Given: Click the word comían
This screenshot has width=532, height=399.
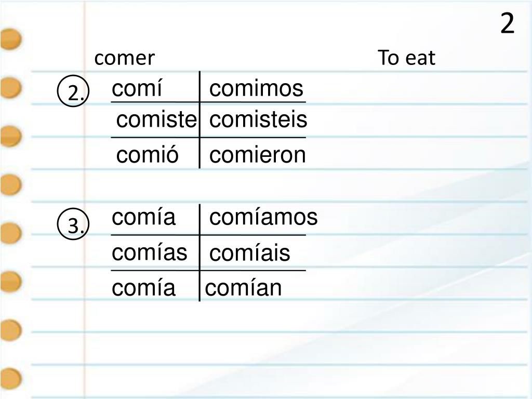Looking at the screenshot, I should [243, 288].
